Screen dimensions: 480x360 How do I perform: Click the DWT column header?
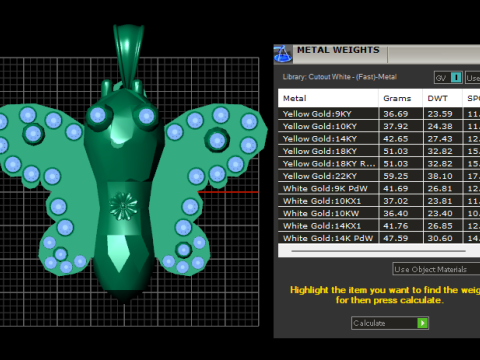point(442,98)
